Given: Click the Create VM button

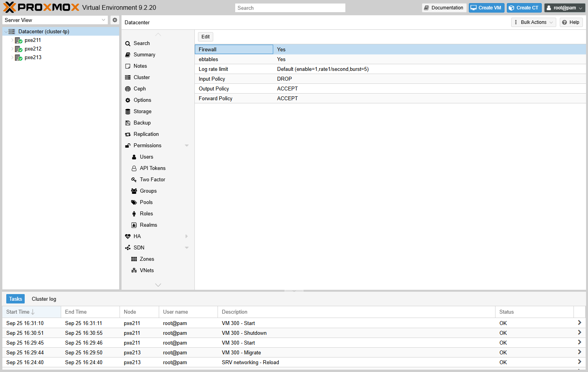Looking at the screenshot, I should click(x=486, y=8).
